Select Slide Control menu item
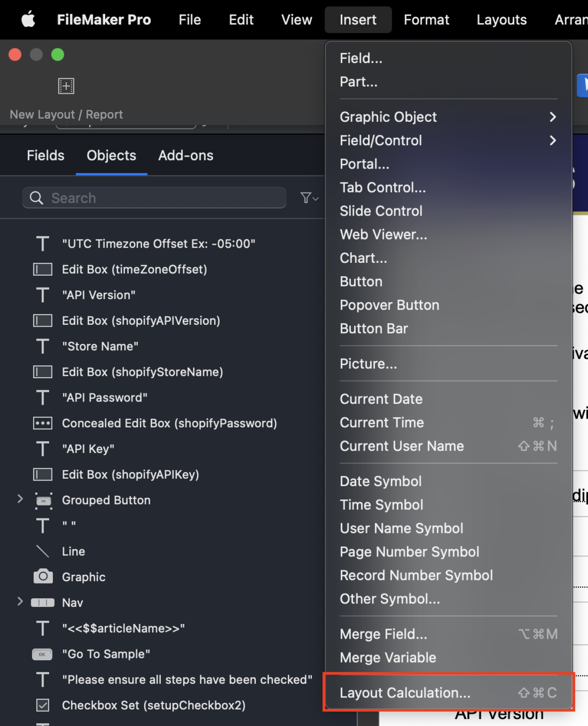 pos(448,210)
